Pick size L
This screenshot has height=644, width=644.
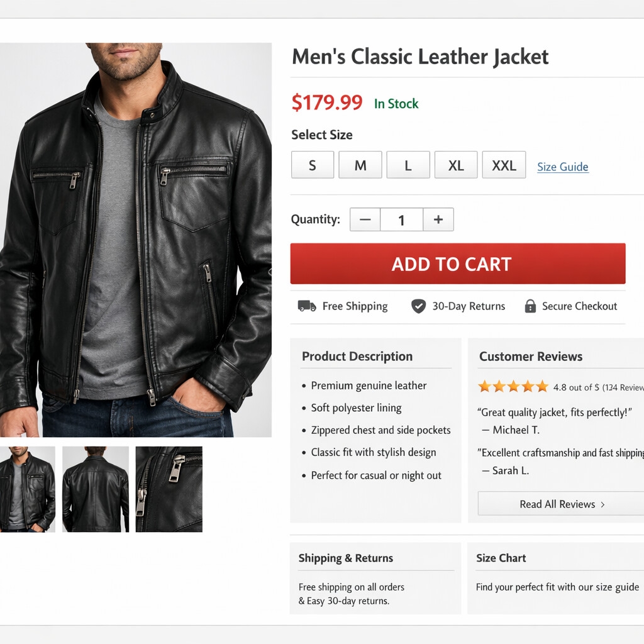point(408,165)
